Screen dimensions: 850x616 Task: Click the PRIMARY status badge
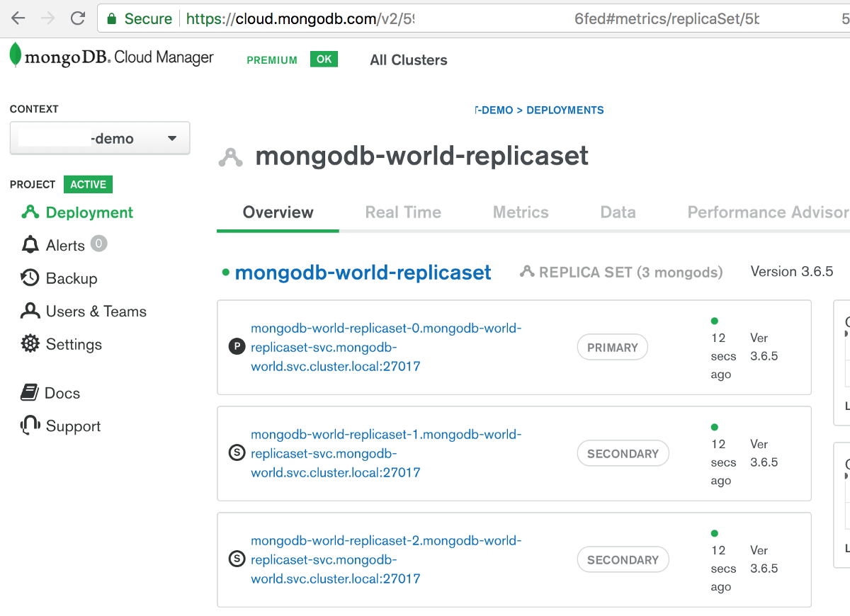click(612, 348)
